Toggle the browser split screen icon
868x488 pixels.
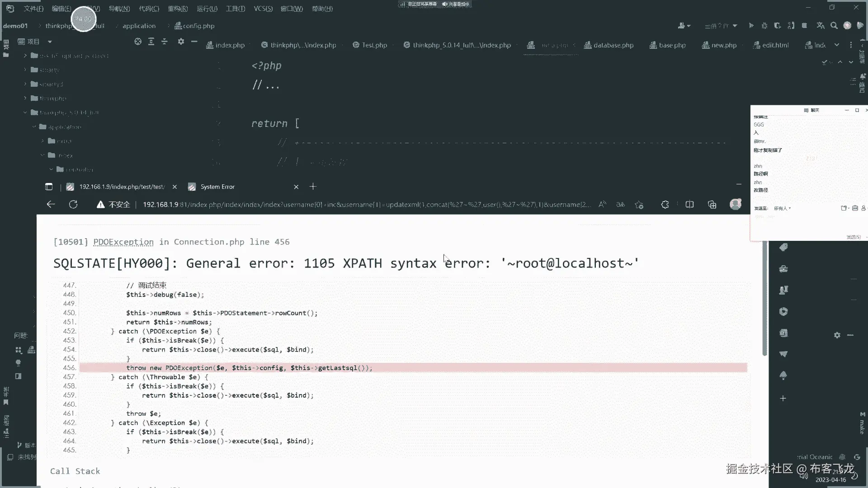(x=689, y=205)
